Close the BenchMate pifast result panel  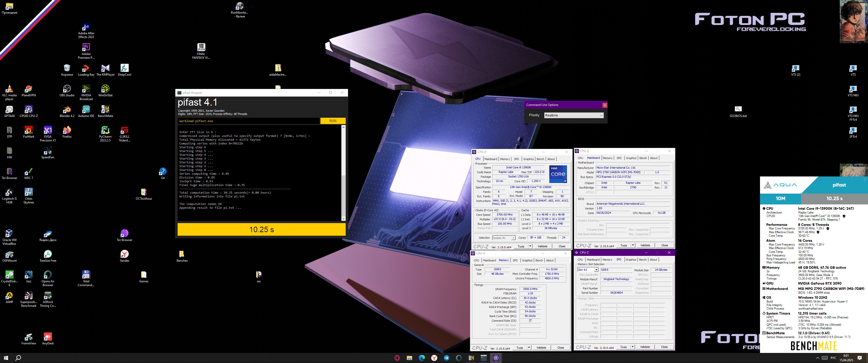[x=865, y=179]
